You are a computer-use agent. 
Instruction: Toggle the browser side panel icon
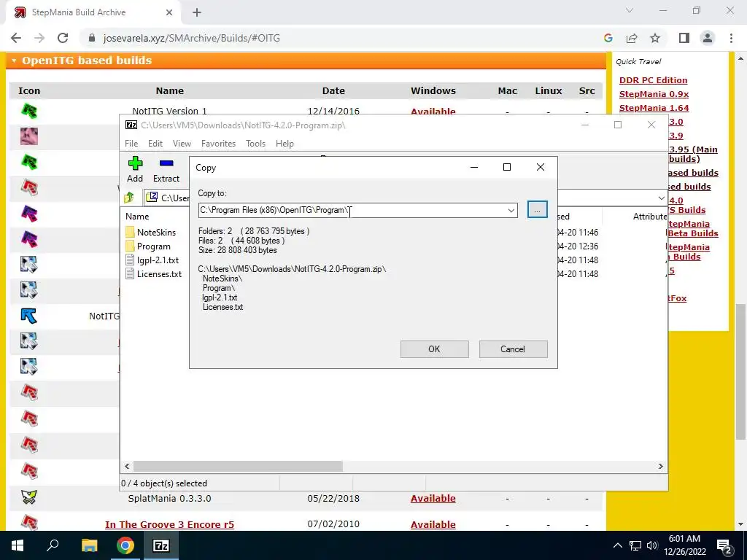pos(684,38)
